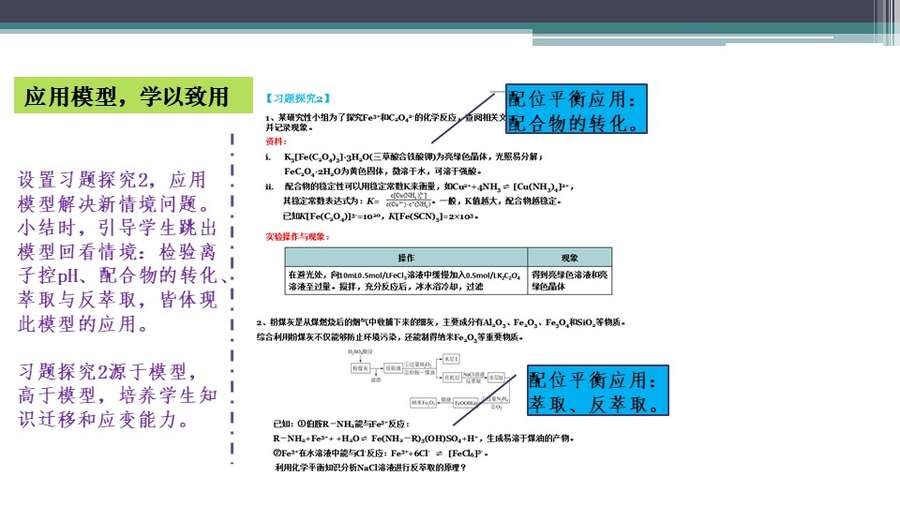Click question '利用化学平衡知识分析NaCl溶液进行反萃取的原理？'
Screen dimensions: 900x506
coord(371,468)
